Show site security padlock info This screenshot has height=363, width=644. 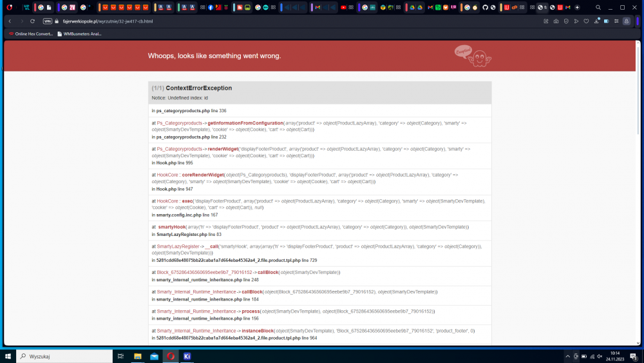pyautogui.click(x=57, y=21)
